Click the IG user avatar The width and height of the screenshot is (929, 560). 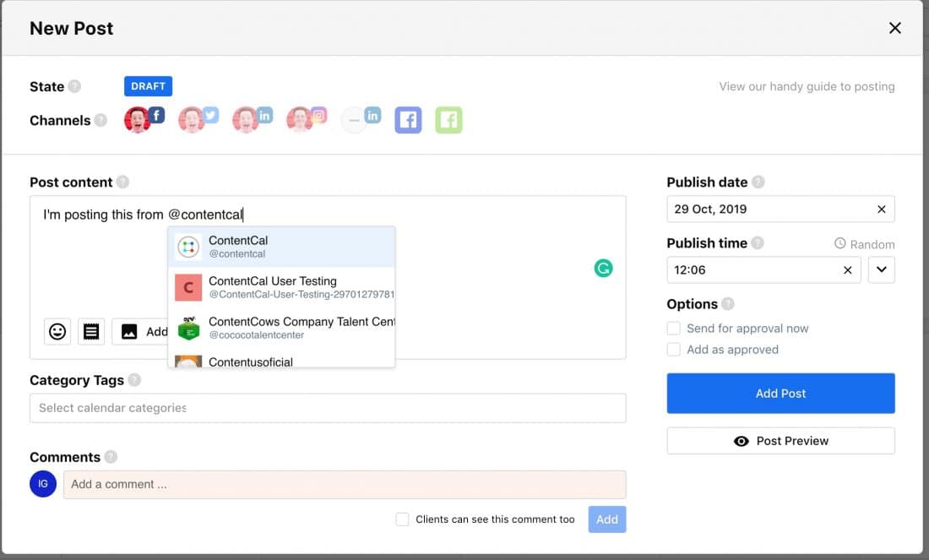[x=43, y=484]
